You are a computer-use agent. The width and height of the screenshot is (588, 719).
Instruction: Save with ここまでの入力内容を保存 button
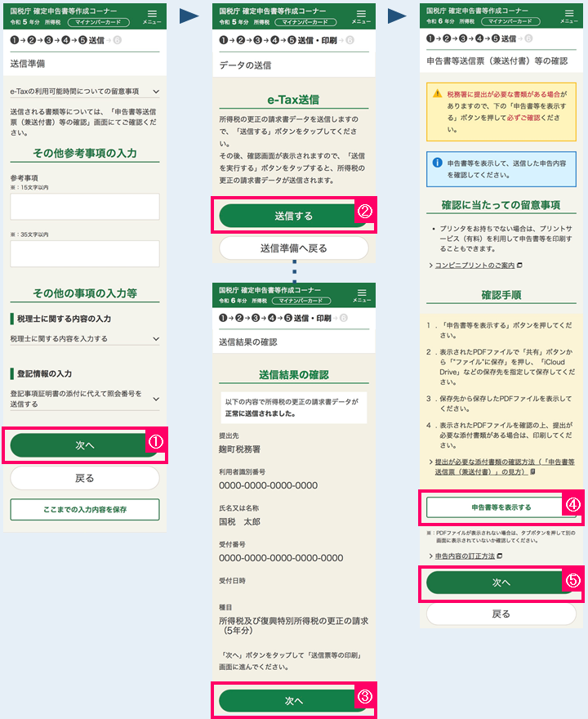click(x=85, y=510)
